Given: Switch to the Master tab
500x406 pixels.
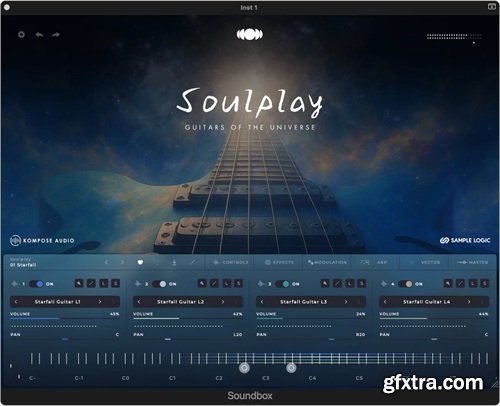Looking at the screenshot, I should 472,262.
